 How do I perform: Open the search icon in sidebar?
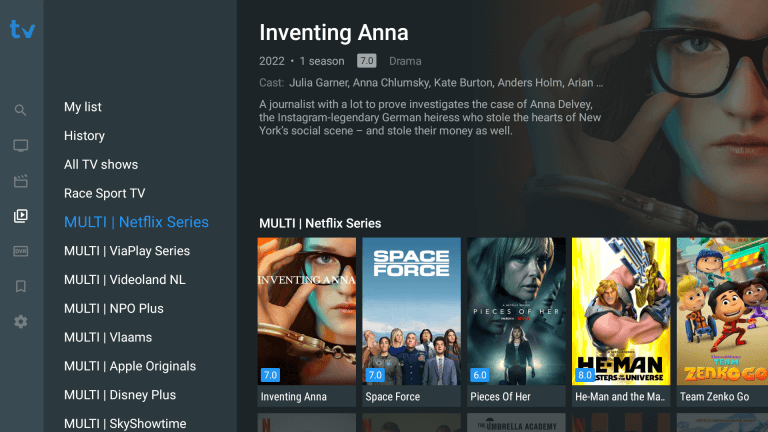point(20,110)
